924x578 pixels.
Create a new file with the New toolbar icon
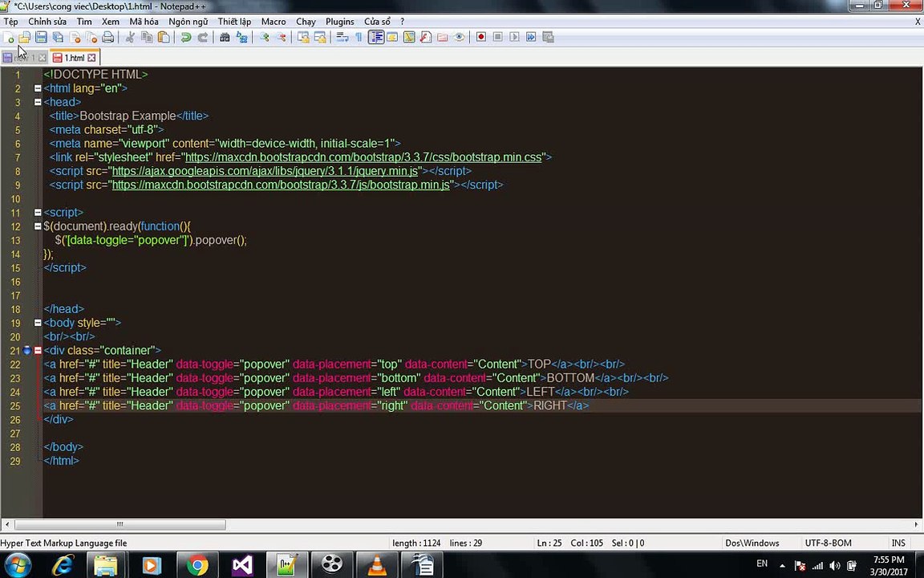8,37
